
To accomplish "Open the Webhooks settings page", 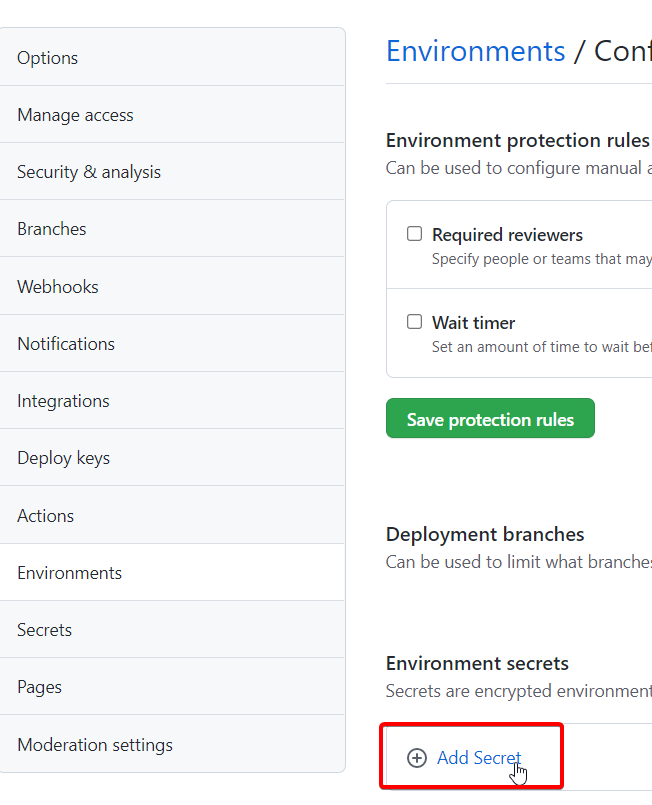I will click(x=58, y=287).
